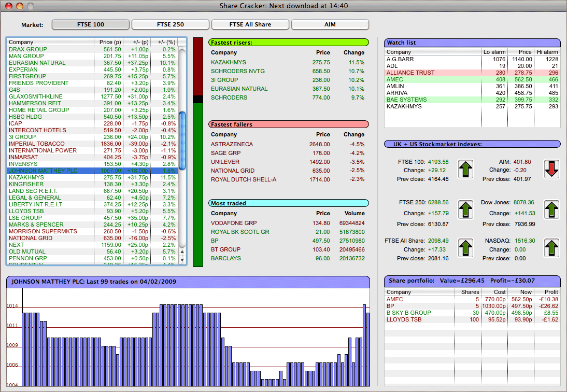Image resolution: width=567 pixels, height=392 pixels.
Task: Select IMPERIAL TOBACCO in the company list
Action: coord(37,144)
